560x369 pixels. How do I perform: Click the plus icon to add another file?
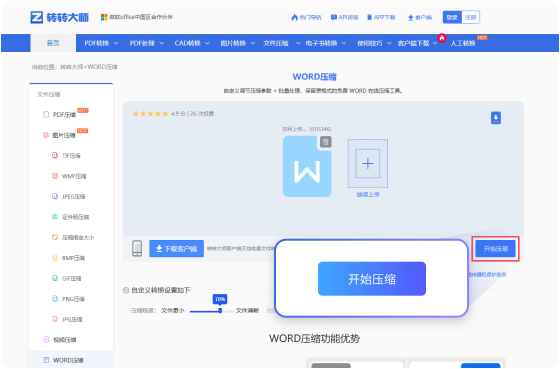pyautogui.click(x=368, y=163)
